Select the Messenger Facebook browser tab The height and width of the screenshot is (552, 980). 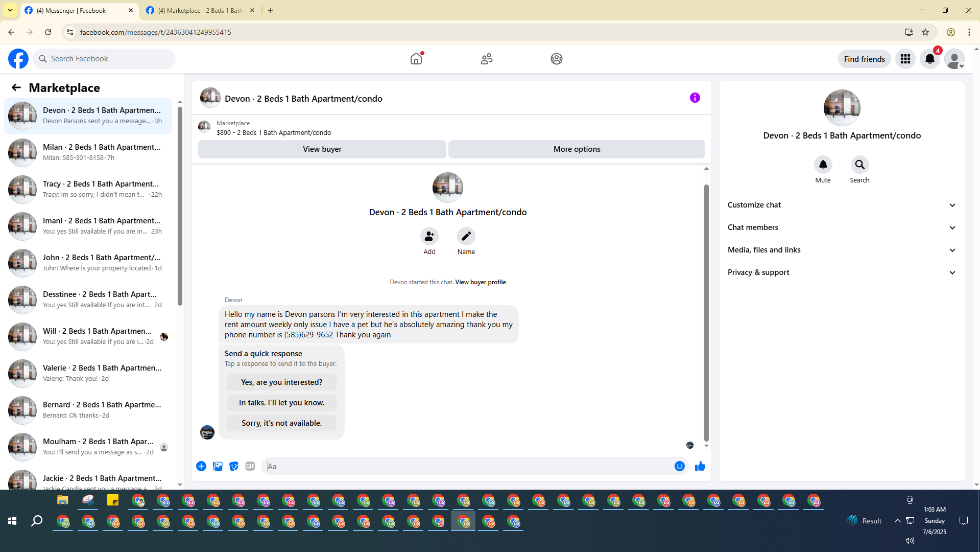coord(79,10)
